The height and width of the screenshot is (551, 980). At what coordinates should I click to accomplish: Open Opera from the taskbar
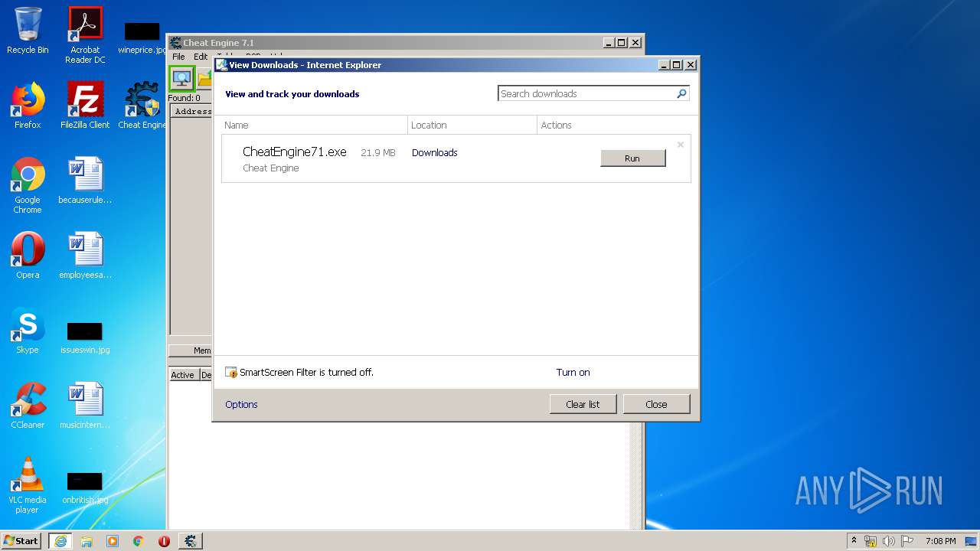pos(164,540)
